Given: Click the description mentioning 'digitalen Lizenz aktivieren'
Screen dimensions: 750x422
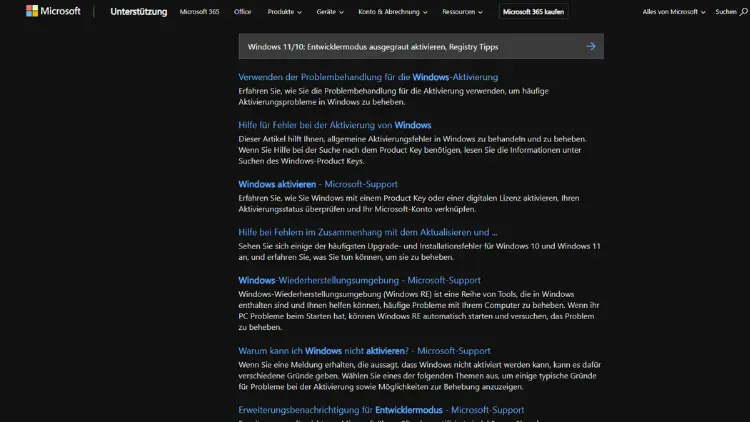Looking at the screenshot, I should (x=408, y=203).
